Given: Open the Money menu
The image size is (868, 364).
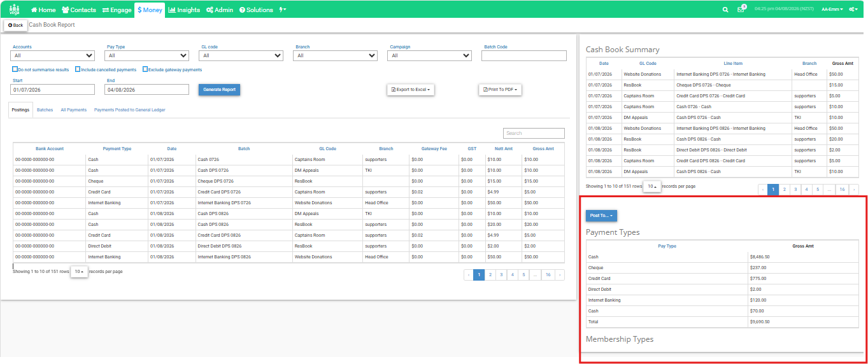Looking at the screenshot, I should pos(150,10).
